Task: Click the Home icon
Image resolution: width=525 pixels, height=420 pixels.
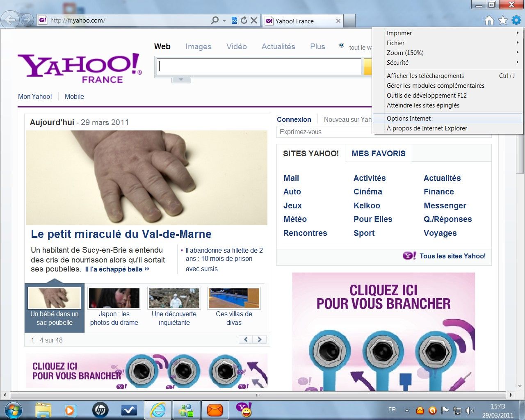Action: [489, 20]
